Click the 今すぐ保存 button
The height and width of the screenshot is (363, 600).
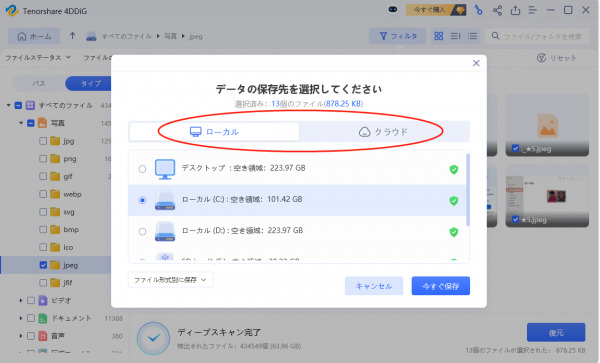tap(440, 286)
